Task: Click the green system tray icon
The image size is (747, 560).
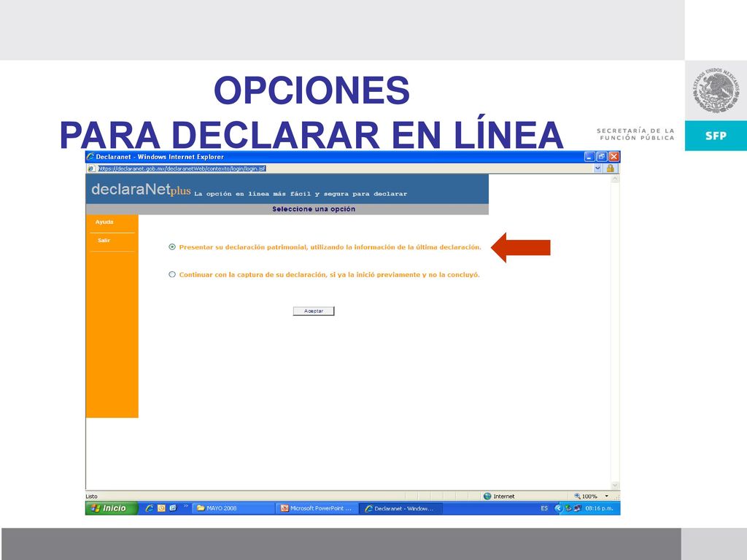Action: click(x=568, y=508)
